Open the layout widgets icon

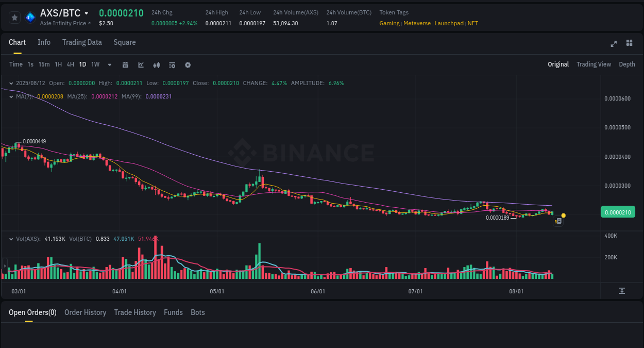(629, 43)
